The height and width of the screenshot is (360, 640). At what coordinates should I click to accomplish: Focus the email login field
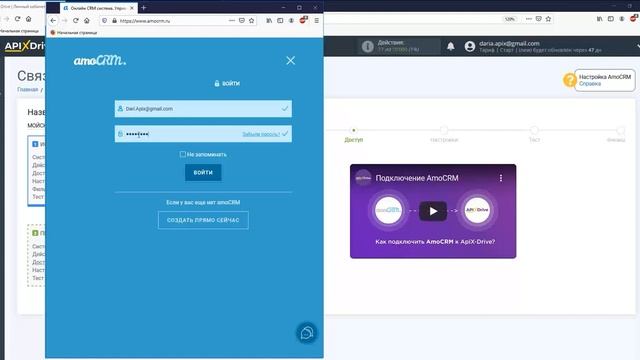point(203,109)
